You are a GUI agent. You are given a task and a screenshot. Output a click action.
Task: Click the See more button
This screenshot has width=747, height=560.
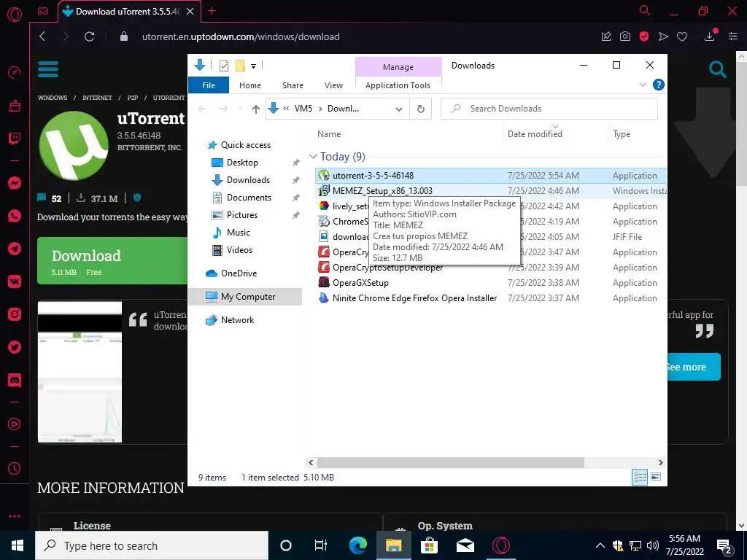(x=693, y=367)
